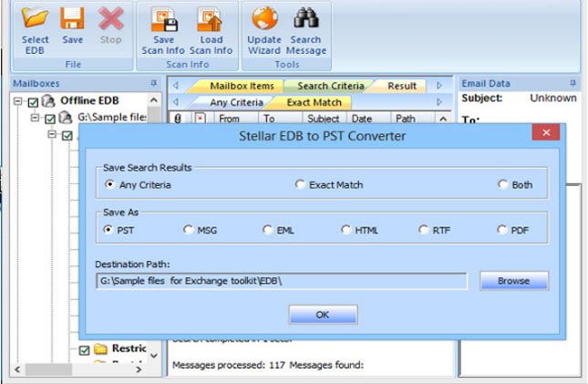Click Mailboxes tree scroll down arrow
The image size is (588, 384).
pos(154,355)
